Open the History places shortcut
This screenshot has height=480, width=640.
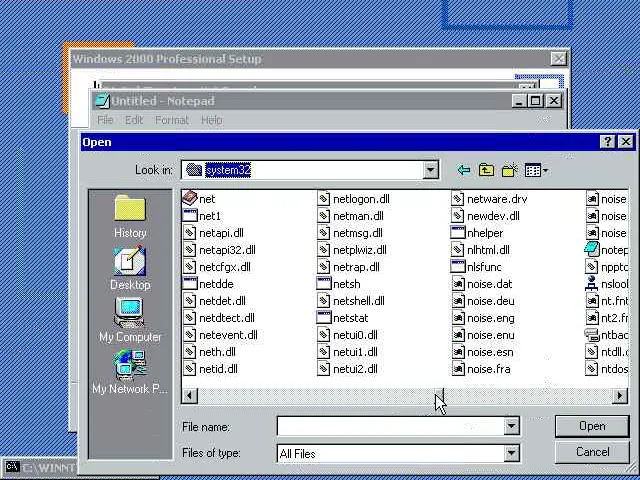pyautogui.click(x=130, y=217)
